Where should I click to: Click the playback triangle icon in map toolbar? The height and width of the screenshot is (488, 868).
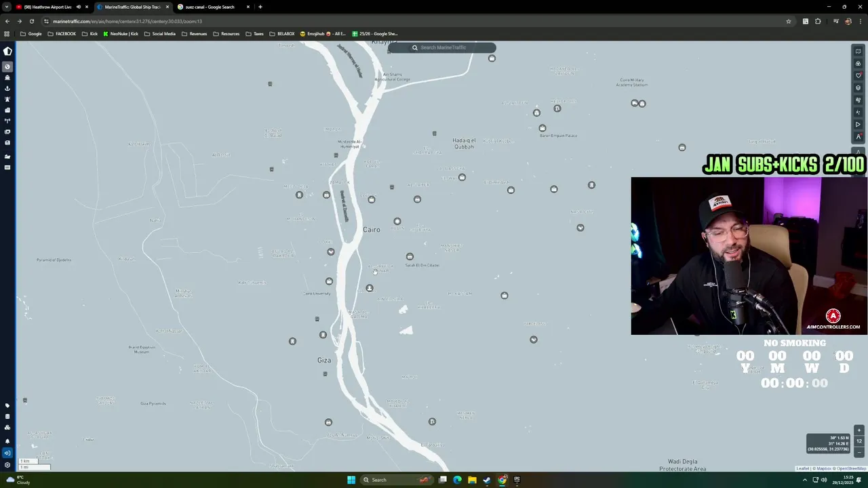point(859,124)
